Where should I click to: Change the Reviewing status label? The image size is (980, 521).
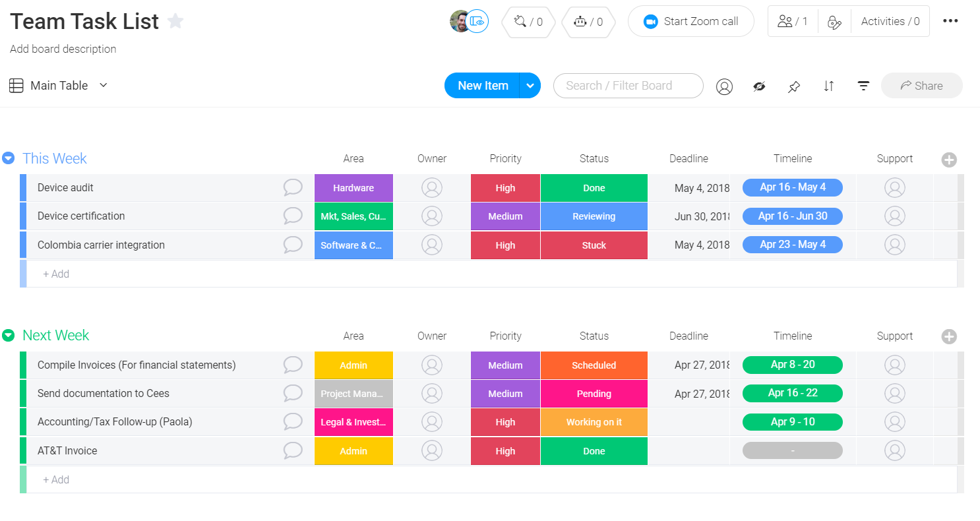594,216
